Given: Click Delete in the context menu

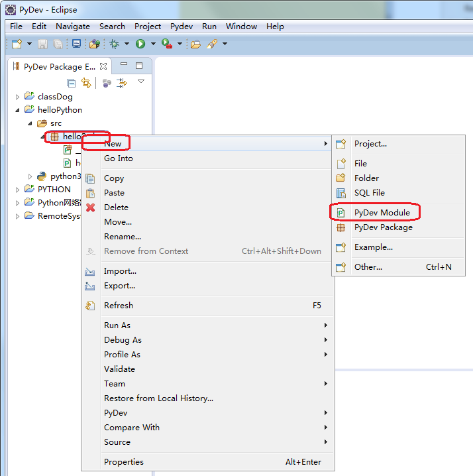Looking at the screenshot, I should click(208, 208).
